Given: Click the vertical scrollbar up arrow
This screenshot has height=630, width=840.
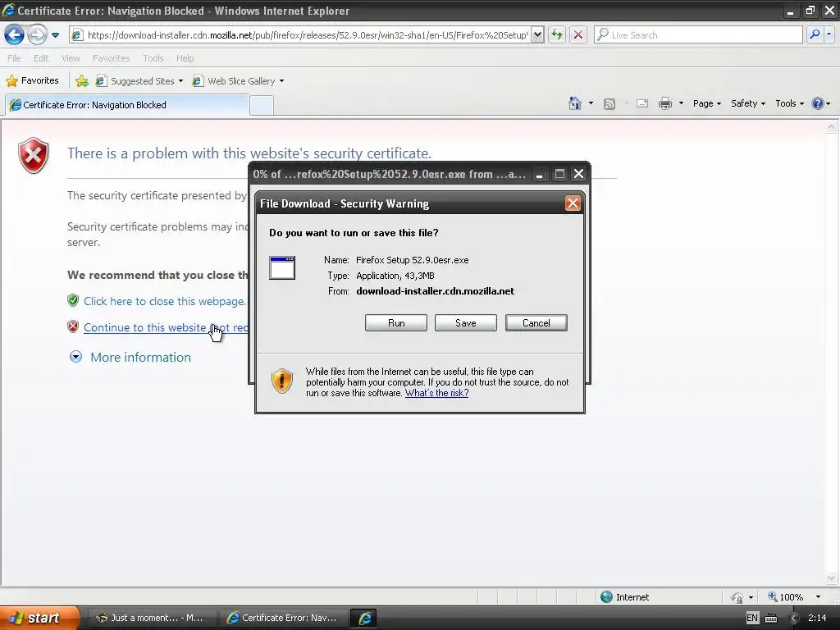Looking at the screenshot, I should tap(831, 127).
